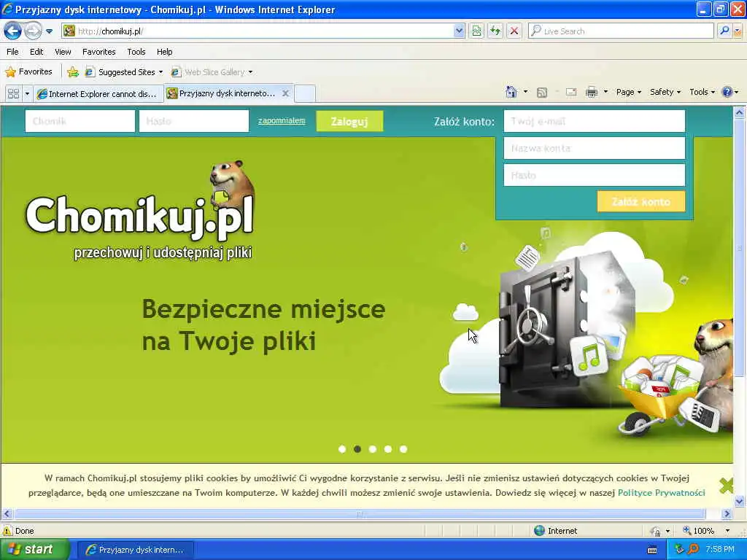
Task: Click the Add to Favorites Bar icon
Action: point(73,72)
